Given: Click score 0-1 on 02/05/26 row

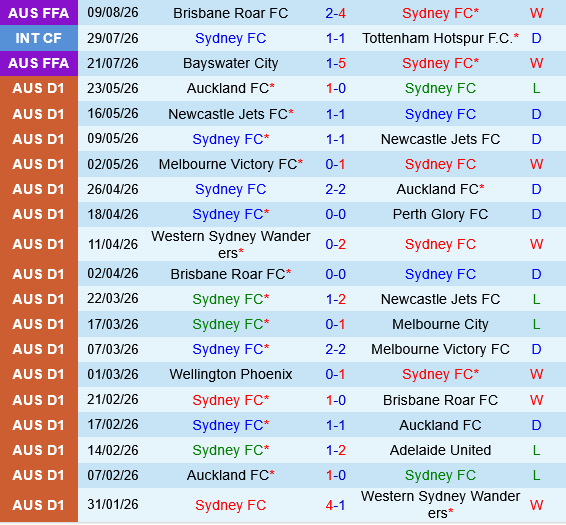Looking at the screenshot, I should (x=335, y=164).
